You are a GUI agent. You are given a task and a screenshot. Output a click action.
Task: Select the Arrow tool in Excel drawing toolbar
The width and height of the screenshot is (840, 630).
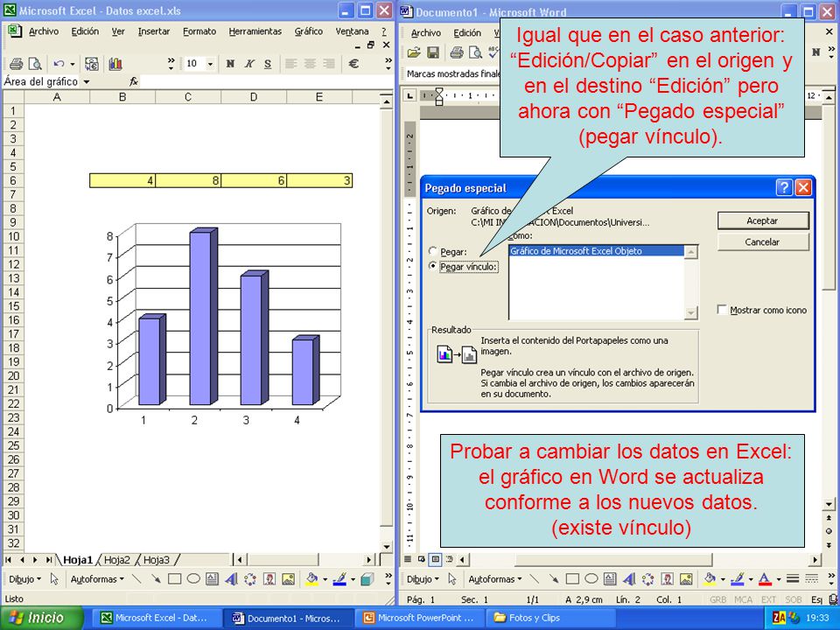click(156, 579)
